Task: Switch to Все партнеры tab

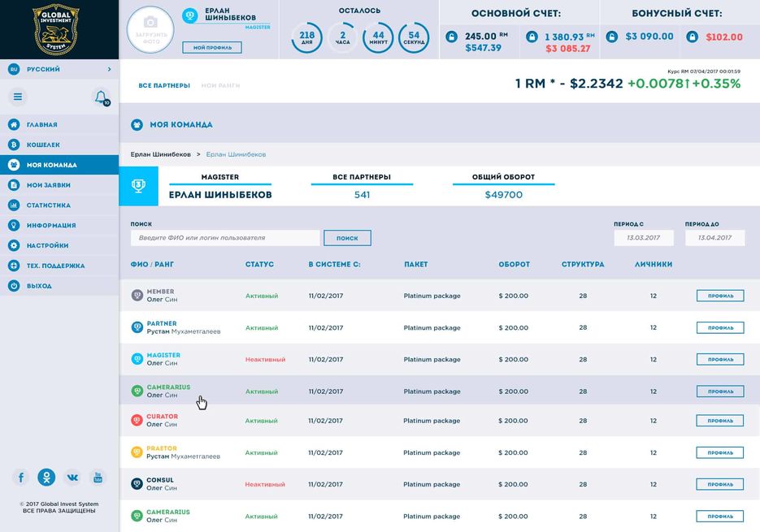Action: click(164, 85)
